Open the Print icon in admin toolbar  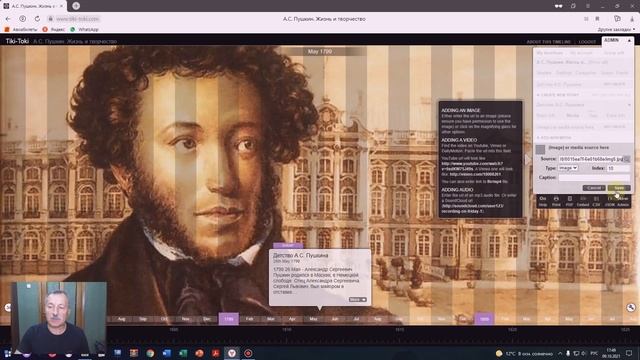click(556, 201)
